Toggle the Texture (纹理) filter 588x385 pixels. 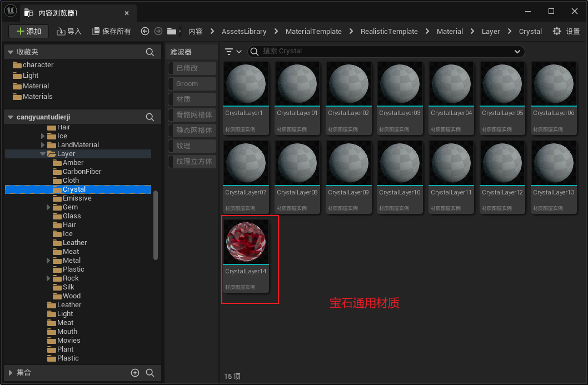192,146
